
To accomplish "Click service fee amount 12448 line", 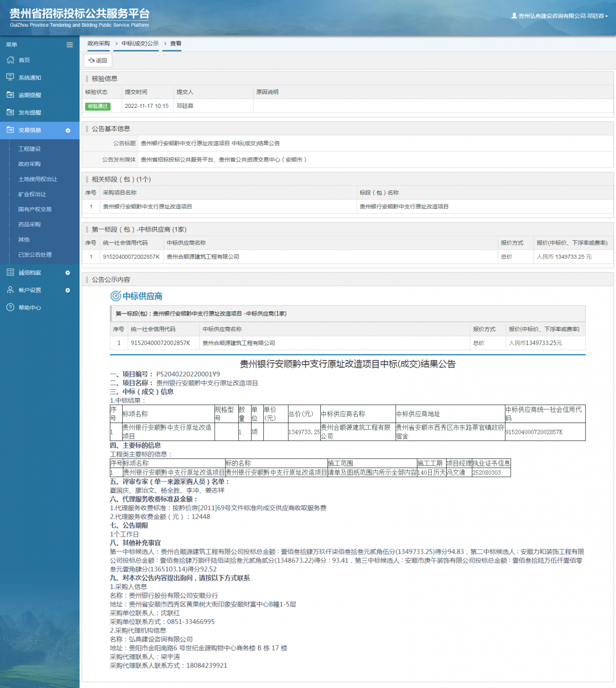I will point(160,517).
